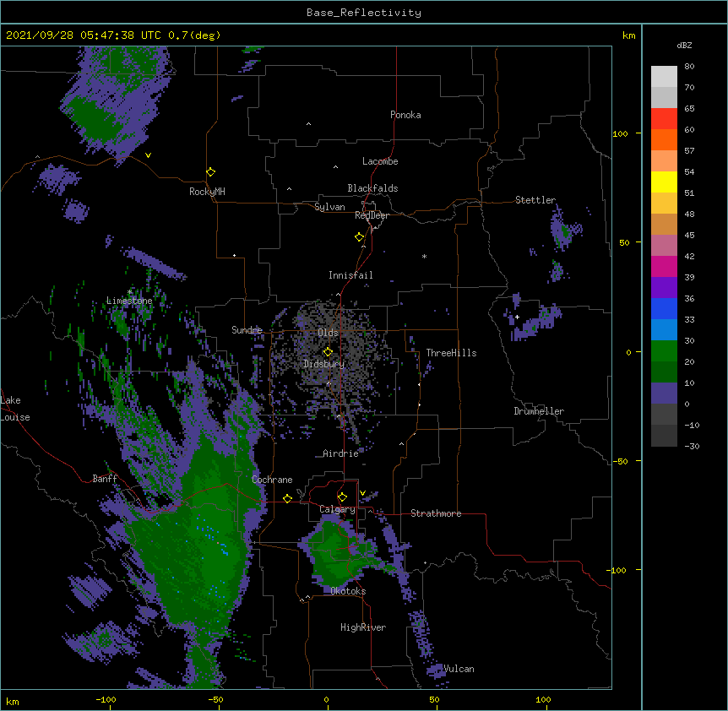Click the Blackfalds label

(x=372, y=188)
